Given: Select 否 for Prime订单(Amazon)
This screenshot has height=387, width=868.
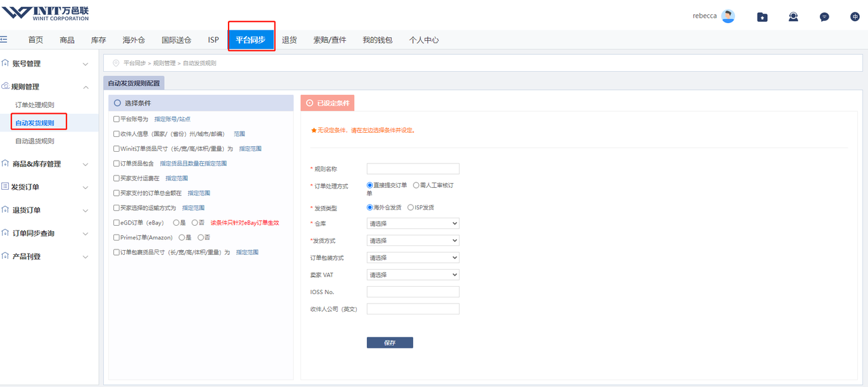Looking at the screenshot, I should [x=201, y=237].
